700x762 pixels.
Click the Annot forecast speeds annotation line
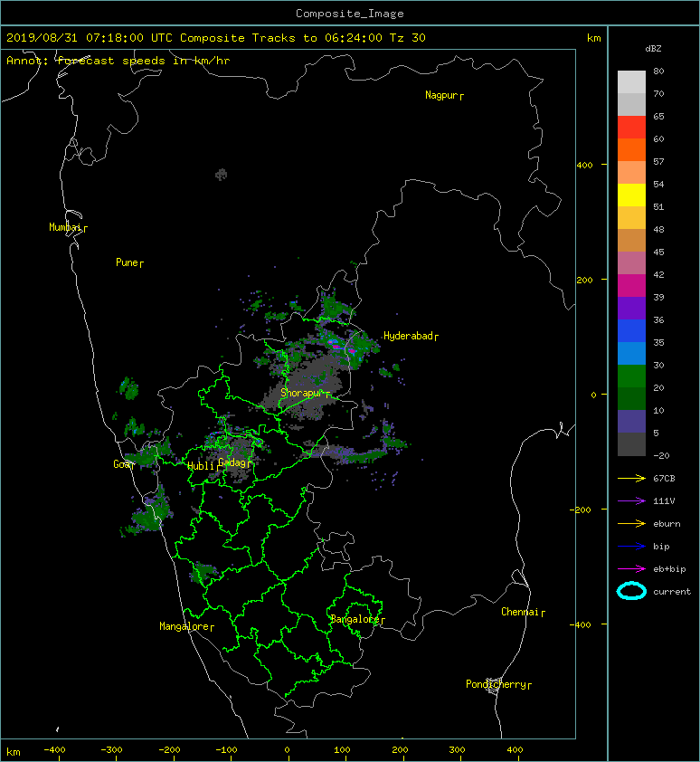click(118, 61)
